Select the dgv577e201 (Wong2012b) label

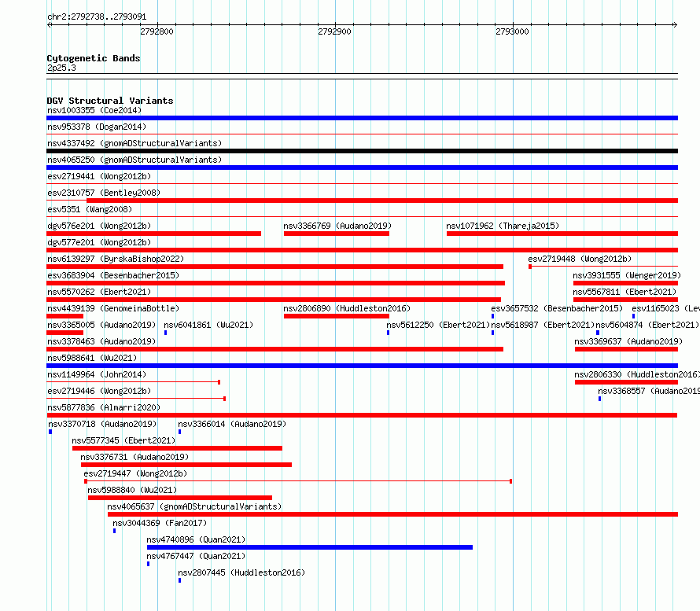point(99,242)
